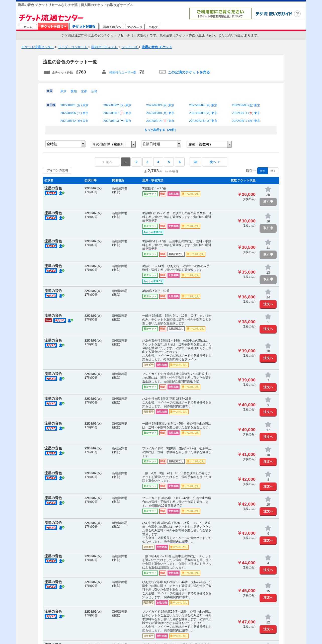Click 注文へ button for ¥44,000 ticket
This screenshot has width=322, height=644.
point(268,570)
